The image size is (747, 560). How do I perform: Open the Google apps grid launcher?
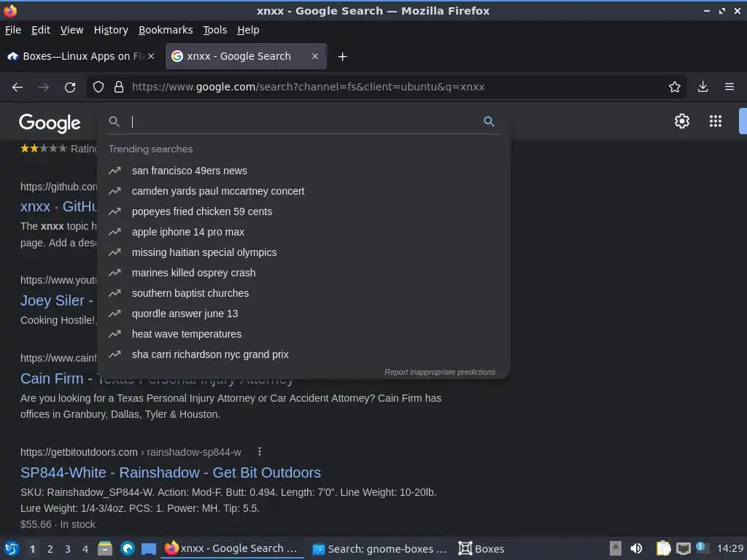716,121
